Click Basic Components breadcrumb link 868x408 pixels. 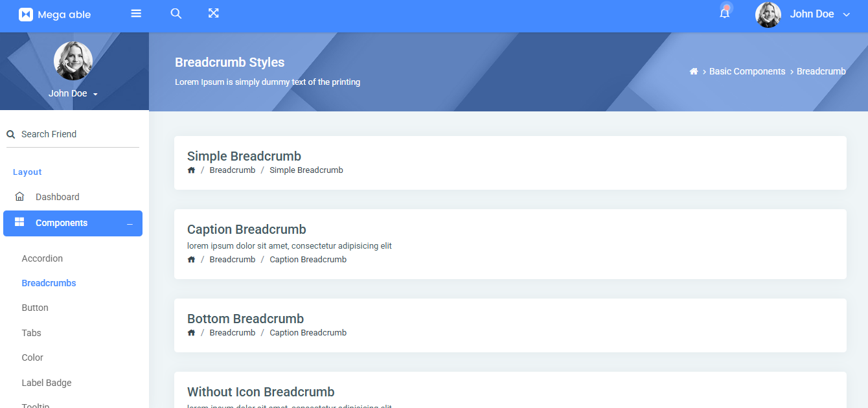[x=747, y=72]
